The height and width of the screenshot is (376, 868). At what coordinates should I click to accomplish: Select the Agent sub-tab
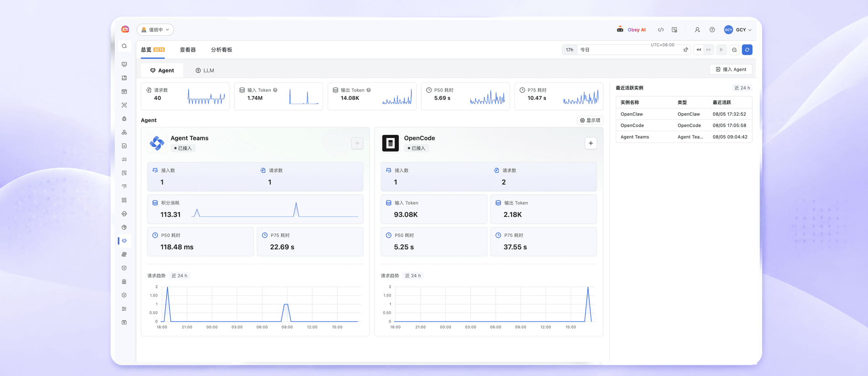coord(162,70)
